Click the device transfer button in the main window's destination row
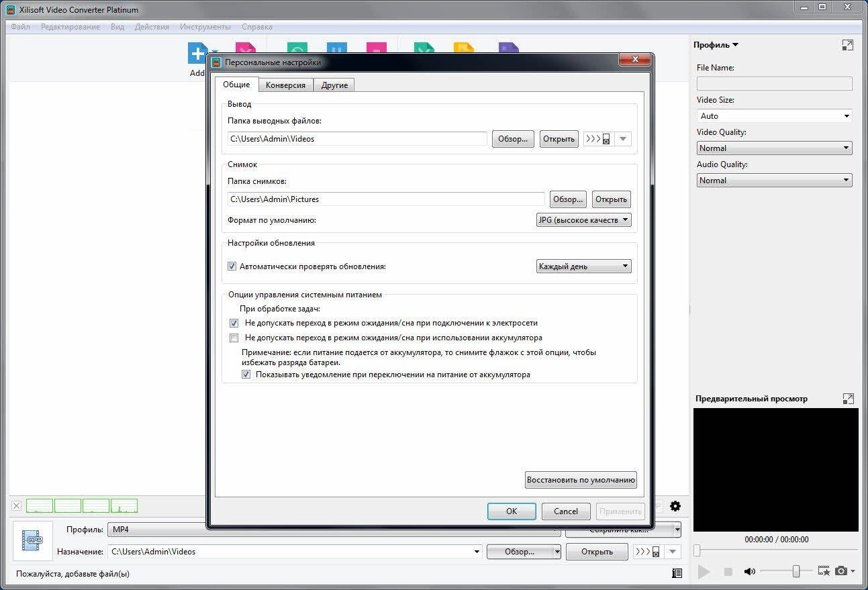Viewport: 868px width, 590px height. [x=648, y=552]
